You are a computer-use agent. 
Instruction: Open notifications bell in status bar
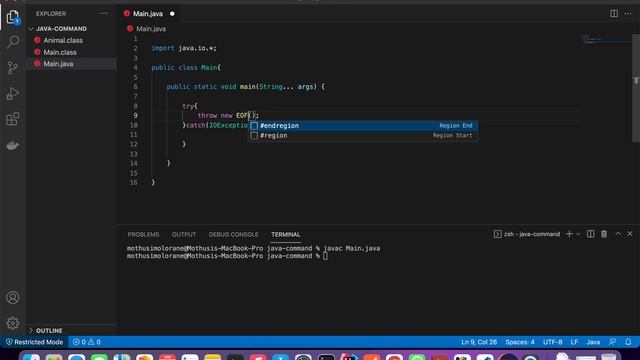pyautogui.click(x=628, y=342)
